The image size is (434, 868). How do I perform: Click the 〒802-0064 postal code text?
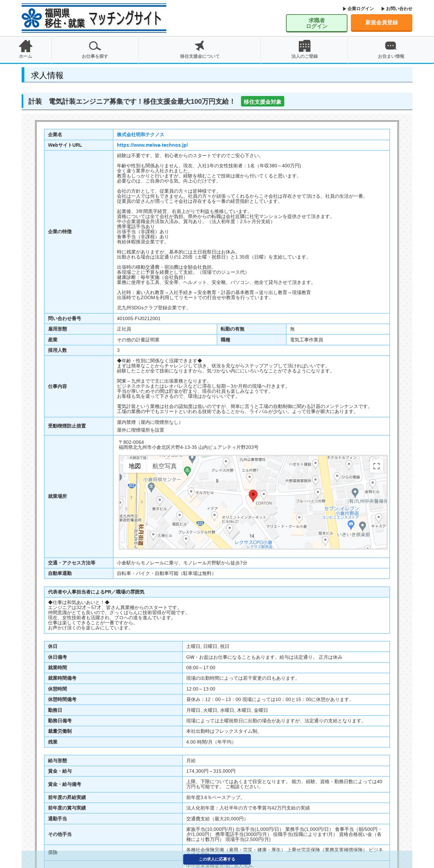(131, 442)
